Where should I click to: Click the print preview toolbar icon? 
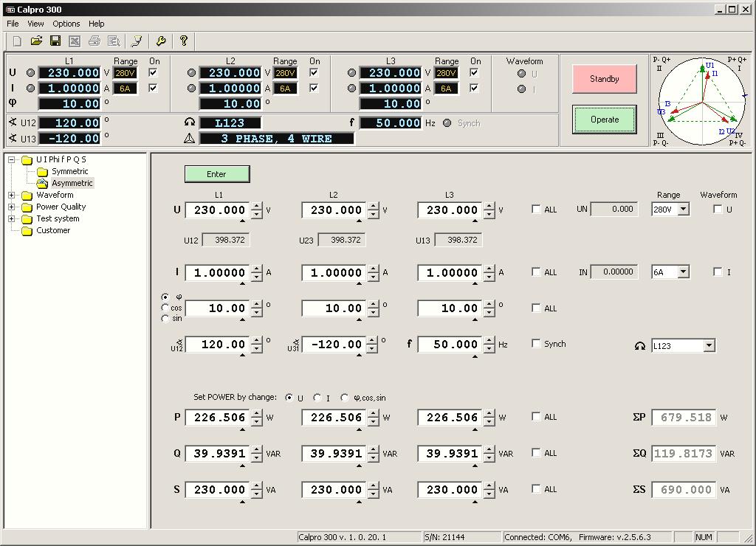[x=114, y=41]
